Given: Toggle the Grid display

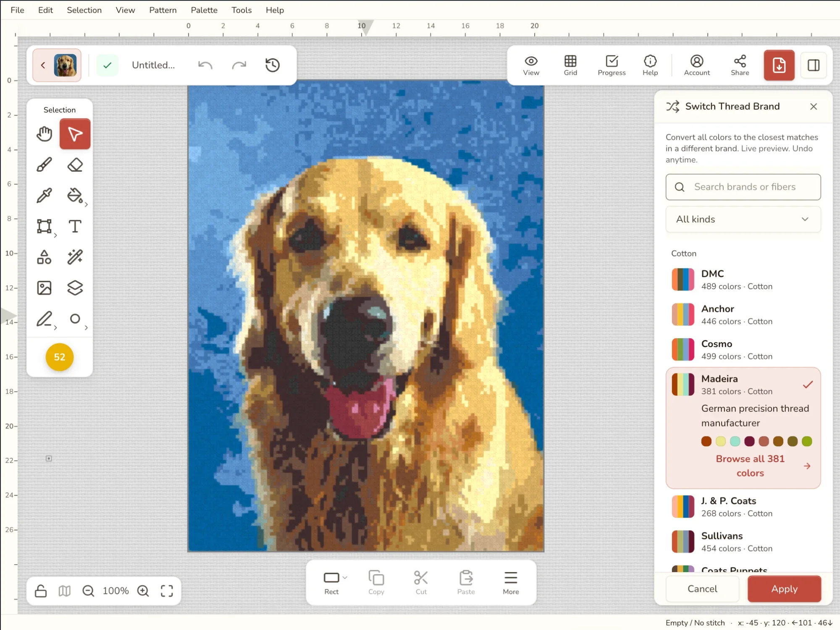Looking at the screenshot, I should [570, 65].
